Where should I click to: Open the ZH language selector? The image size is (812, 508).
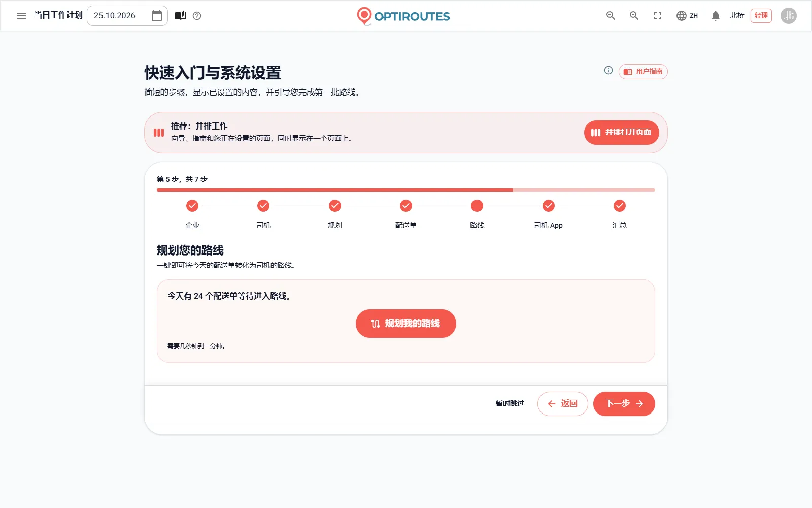[687, 16]
